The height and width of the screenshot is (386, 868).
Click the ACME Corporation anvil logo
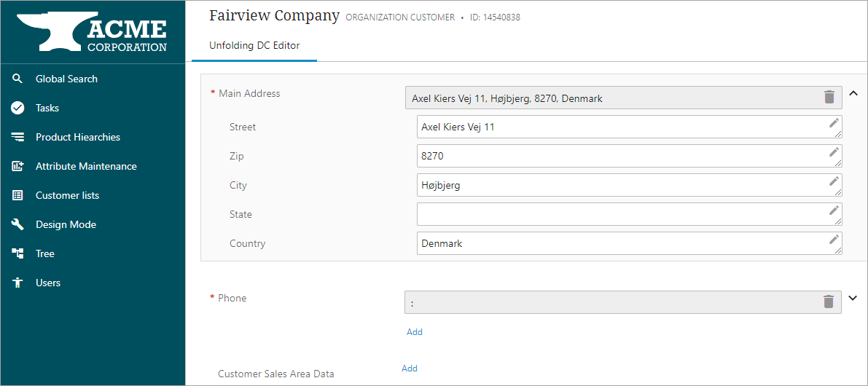[93, 33]
